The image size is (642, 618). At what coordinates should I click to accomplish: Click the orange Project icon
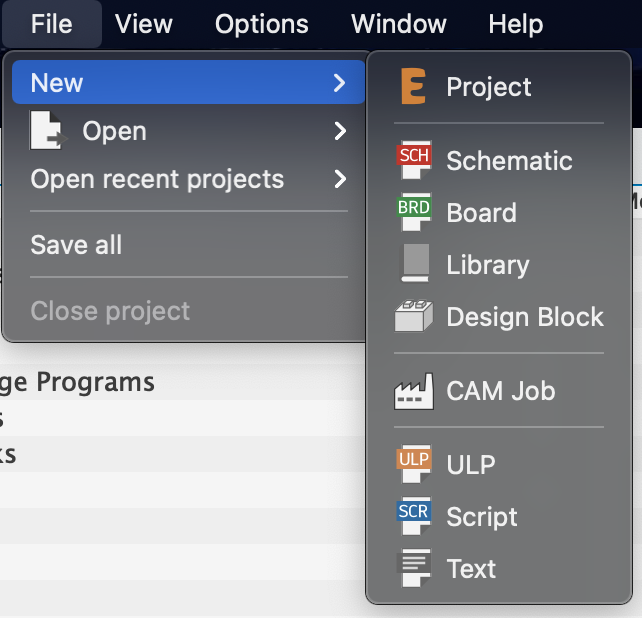pos(412,87)
